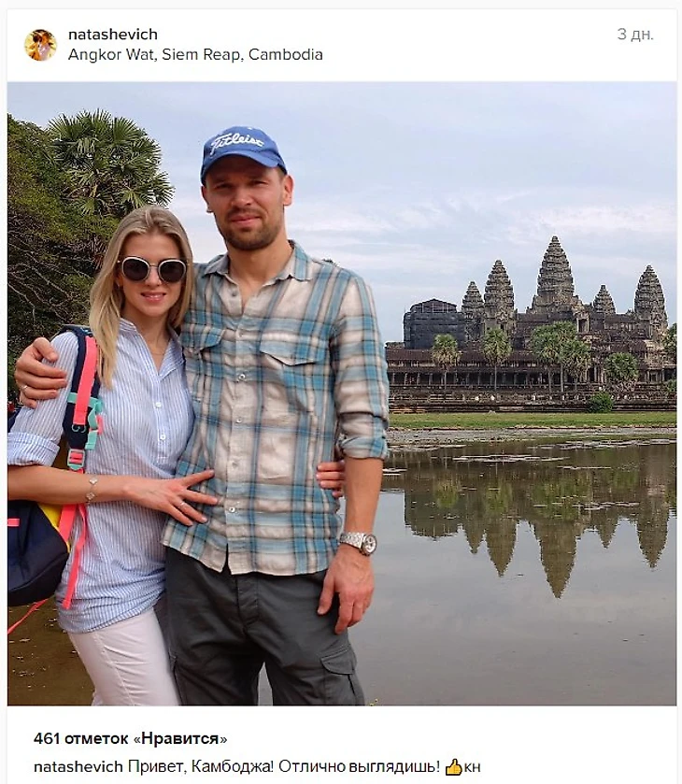The image size is (682, 784).
Task: Click the scaffolded dark section of the temple
Action: [433, 323]
